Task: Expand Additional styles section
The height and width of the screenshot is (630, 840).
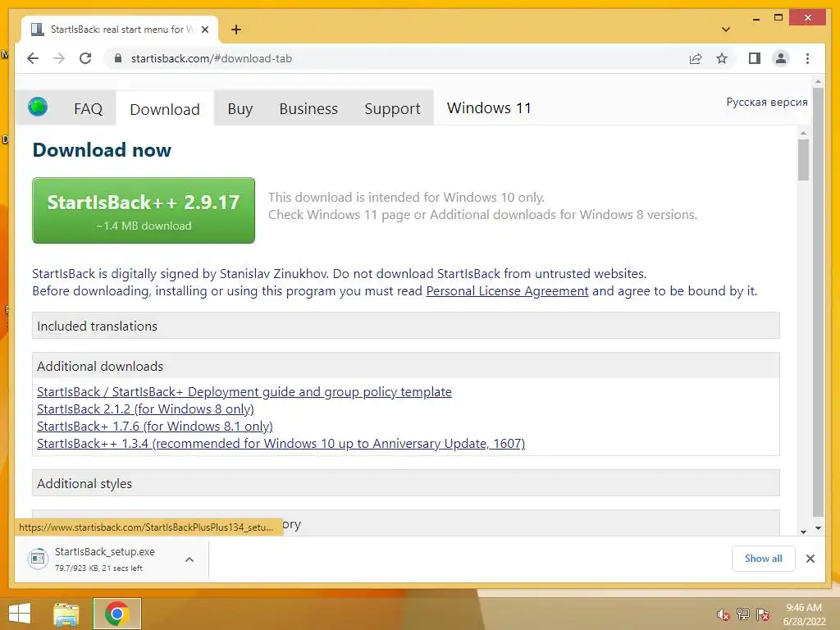Action: (x=405, y=483)
